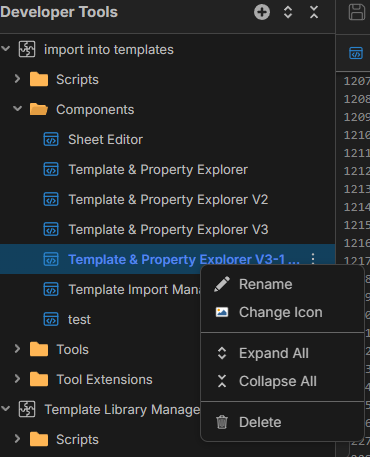Expand the Tools folder
This screenshot has height=457, width=370.
[17, 349]
